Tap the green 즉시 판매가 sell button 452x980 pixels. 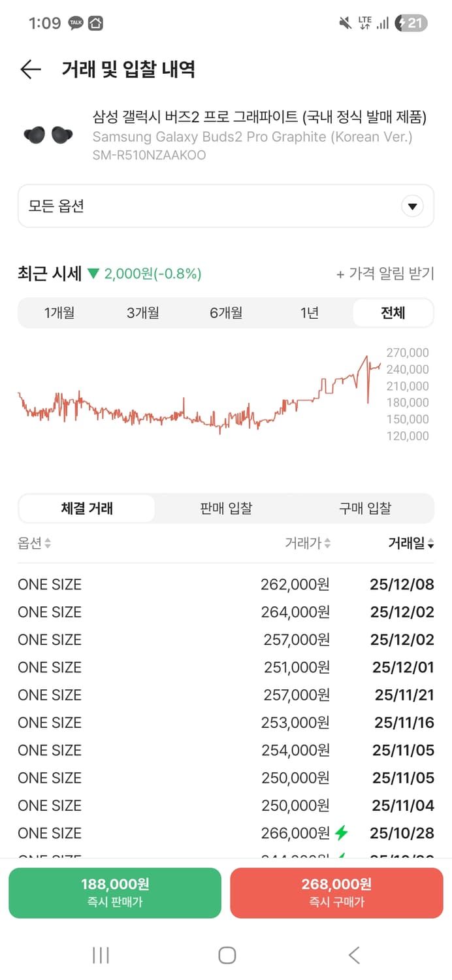(x=115, y=892)
